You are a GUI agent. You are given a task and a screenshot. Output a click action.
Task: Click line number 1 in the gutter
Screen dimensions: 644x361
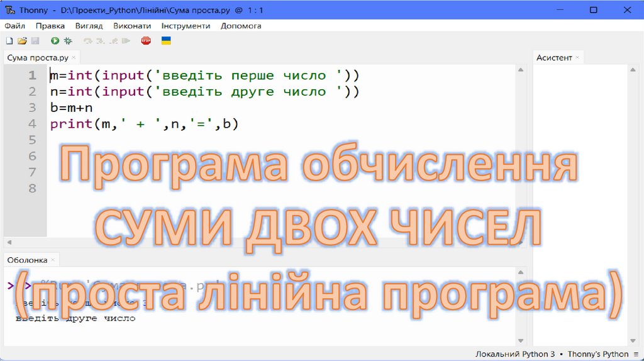(33, 75)
